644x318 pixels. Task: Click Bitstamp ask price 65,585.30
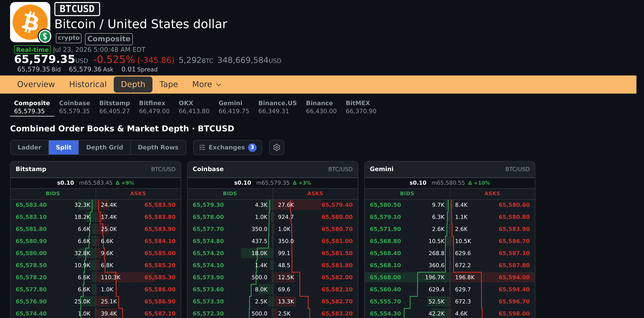tap(160, 277)
